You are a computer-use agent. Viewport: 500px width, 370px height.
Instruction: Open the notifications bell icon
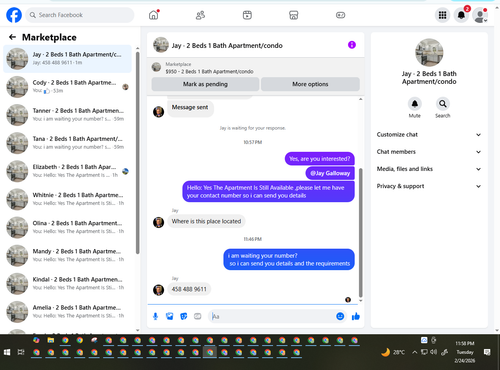pos(461,15)
